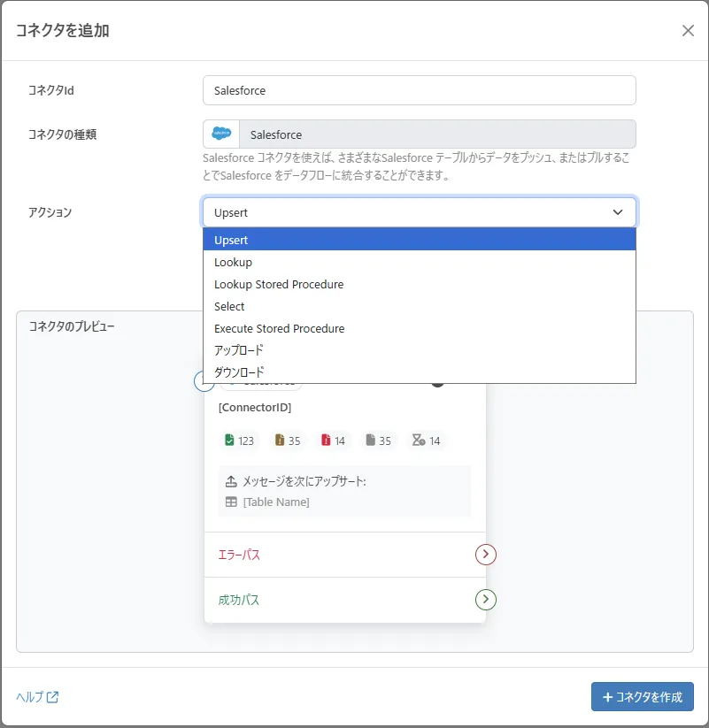
Task: Click the gray pending document badge showing 35
Action: click(x=376, y=440)
